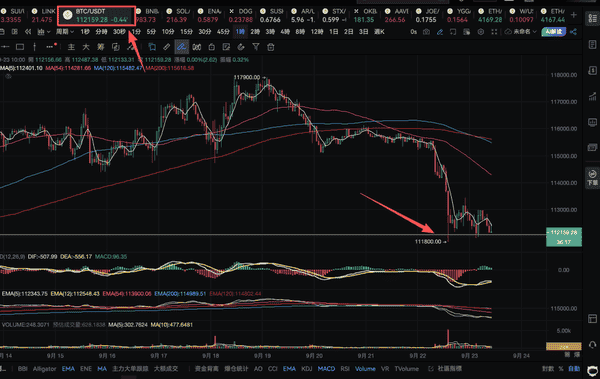The image size is (600, 379).
Task: Click the current price tag 112159.28 on axis
Action: 564,237
